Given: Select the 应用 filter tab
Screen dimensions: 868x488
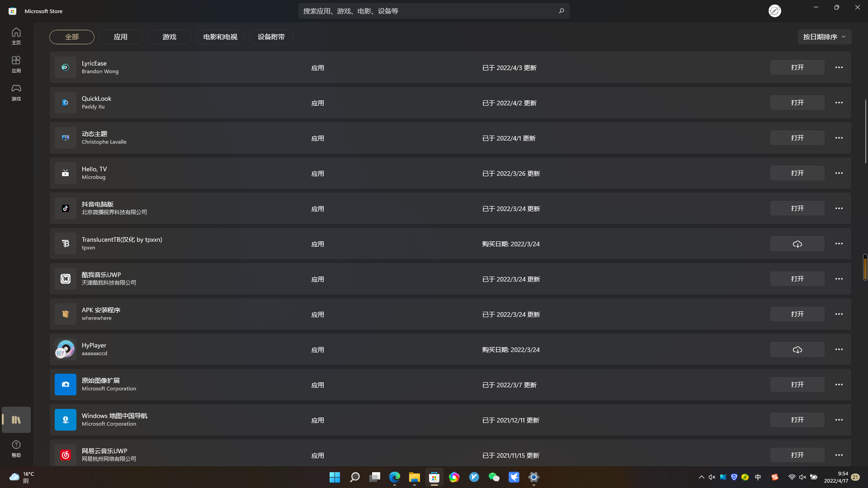Looking at the screenshot, I should (x=120, y=37).
